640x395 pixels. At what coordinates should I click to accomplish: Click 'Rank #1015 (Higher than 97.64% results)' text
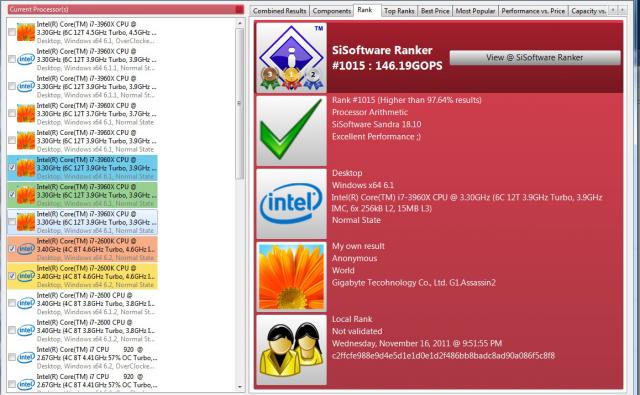[x=407, y=100]
